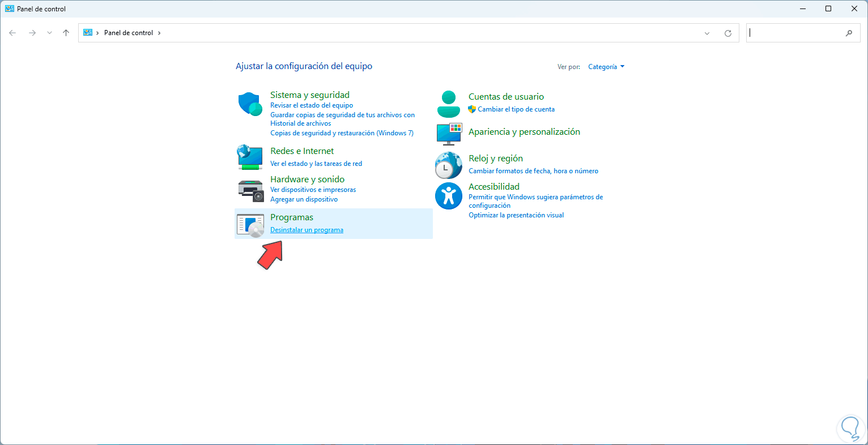Screen dimensions: 868x445
Task: Open the Ver por Categoría dropdown
Action: click(x=606, y=67)
